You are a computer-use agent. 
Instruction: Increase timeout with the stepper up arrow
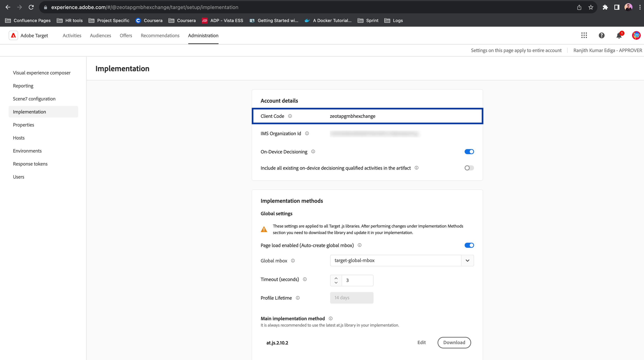[x=336, y=278]
